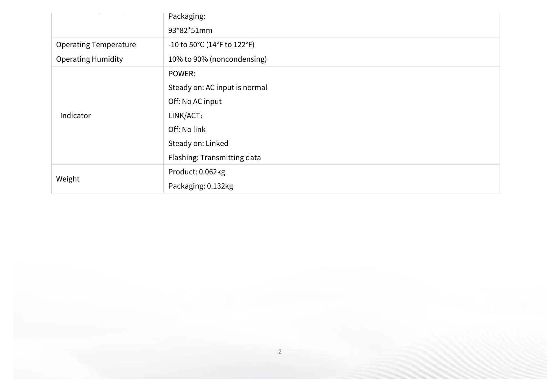
Task: Select 'Steady on: Linked' line
Action: (198, 143)
